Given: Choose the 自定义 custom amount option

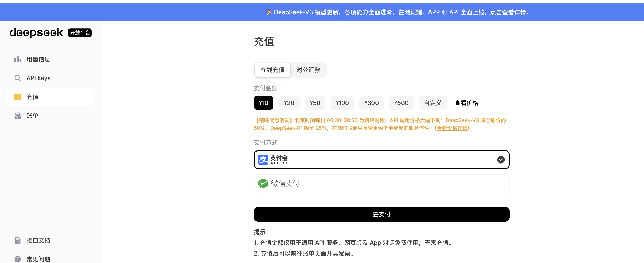Looking at the screenshot, I should [433, 103].
